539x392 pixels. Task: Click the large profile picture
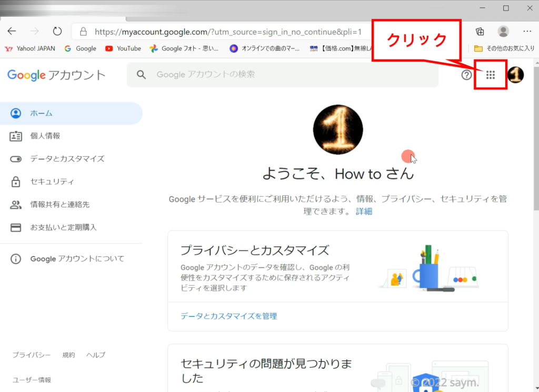tap(338, 129)
